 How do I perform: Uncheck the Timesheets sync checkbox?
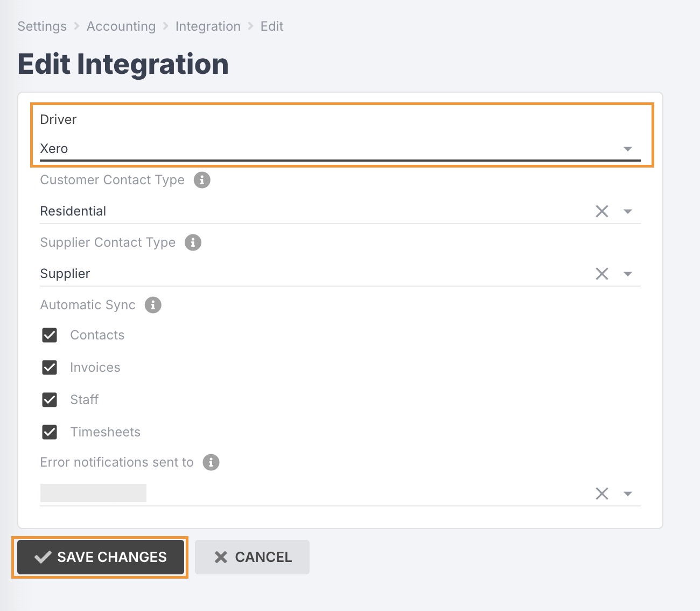point(50,432)
